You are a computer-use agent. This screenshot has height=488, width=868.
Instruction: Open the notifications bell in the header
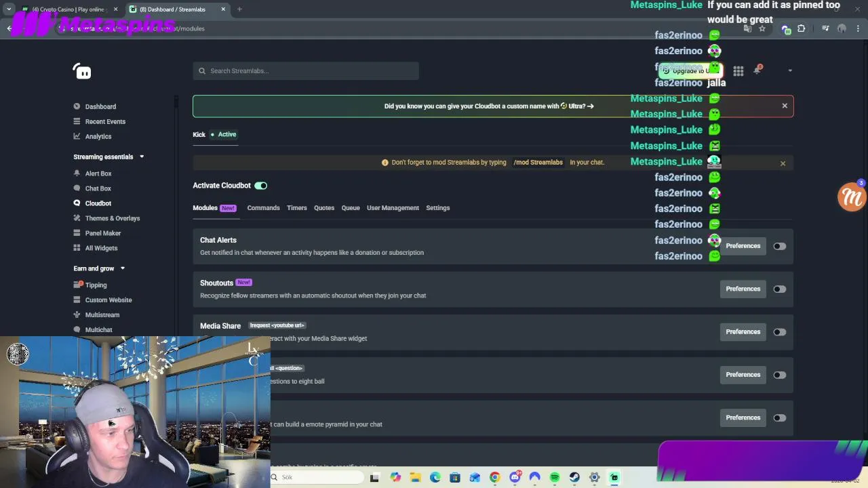[x=757, y=70]
